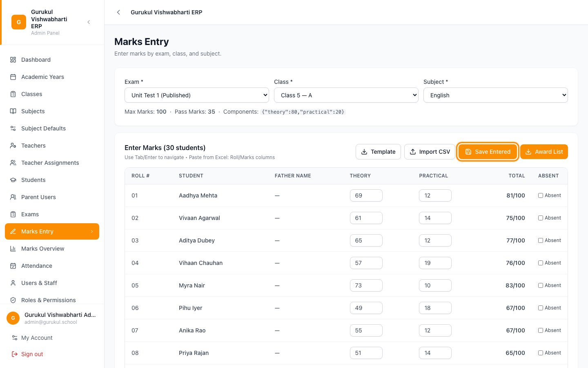Check Absent for Myra Nair
The image size is (588, 368).
point(541,285)
